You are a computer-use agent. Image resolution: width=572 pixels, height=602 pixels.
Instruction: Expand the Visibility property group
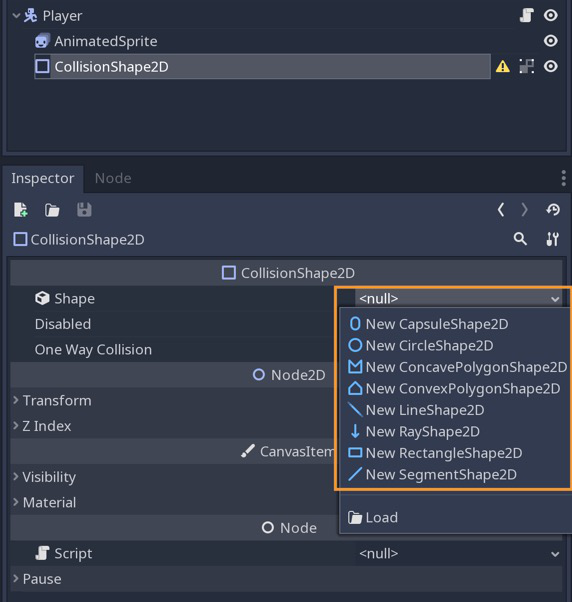(x=15, y=477)
